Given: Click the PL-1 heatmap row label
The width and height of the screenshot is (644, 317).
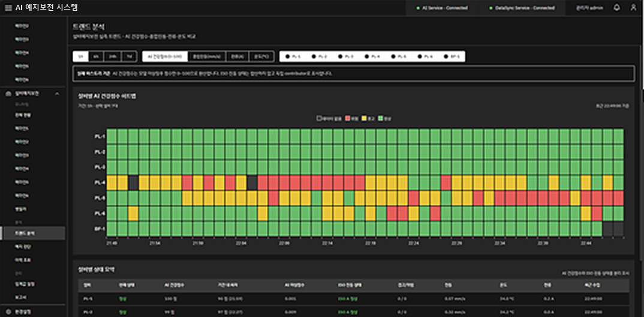Looking at the screenshot, I should coord(100,136).
